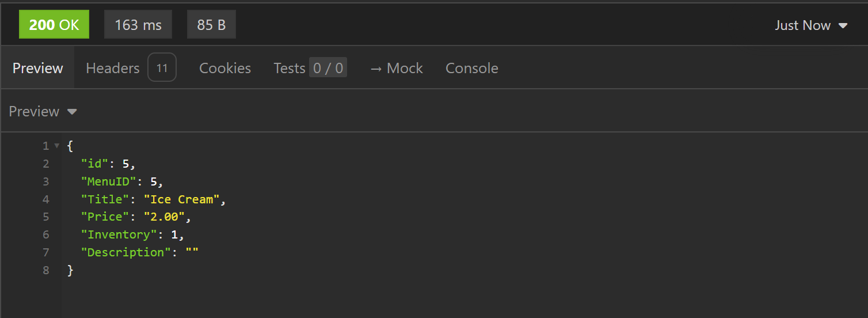Click the Tests 0 / 0 count badge

[328, 68]
